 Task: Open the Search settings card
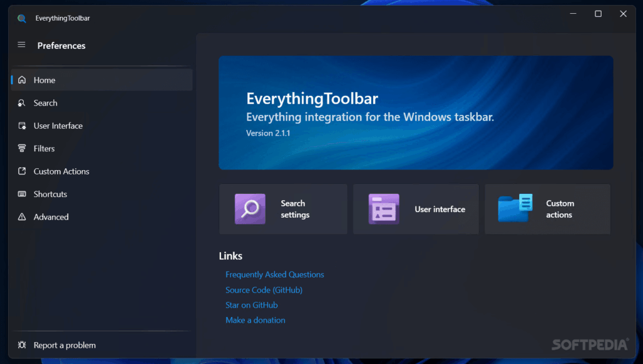pos(283,209)
